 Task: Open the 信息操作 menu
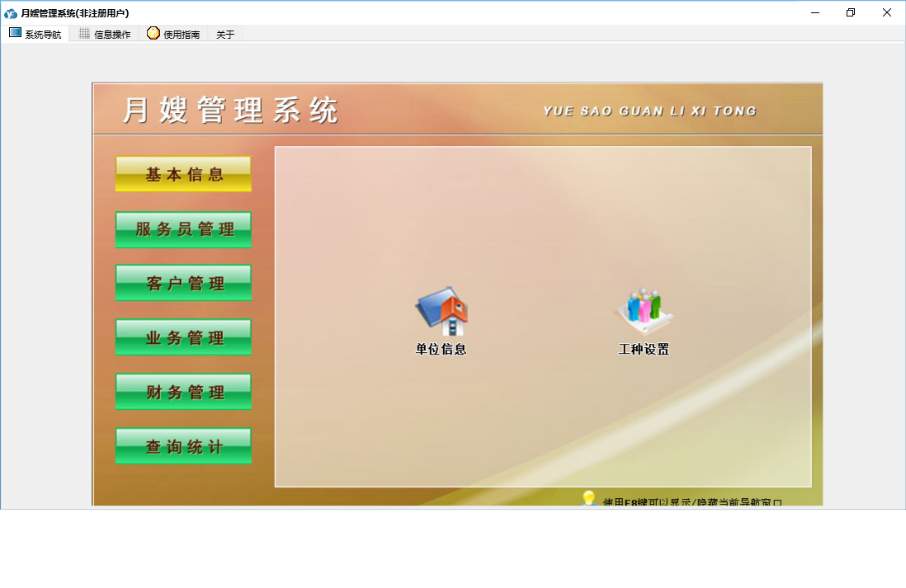(105, 34)
